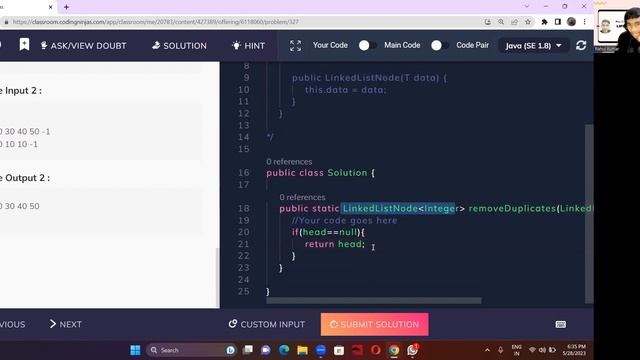Open Ask/View Doubt
Viewport: 640px width, 360px height.
click(x=84, y=46)
